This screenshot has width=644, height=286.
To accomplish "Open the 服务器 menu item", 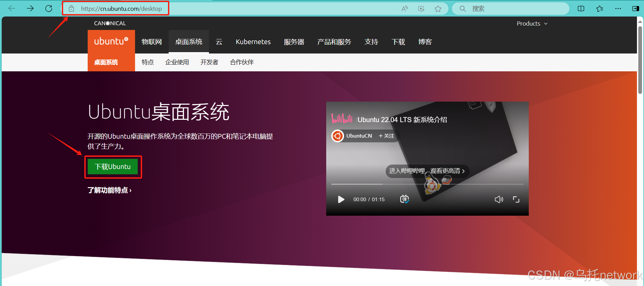I will tap(294, 42).
